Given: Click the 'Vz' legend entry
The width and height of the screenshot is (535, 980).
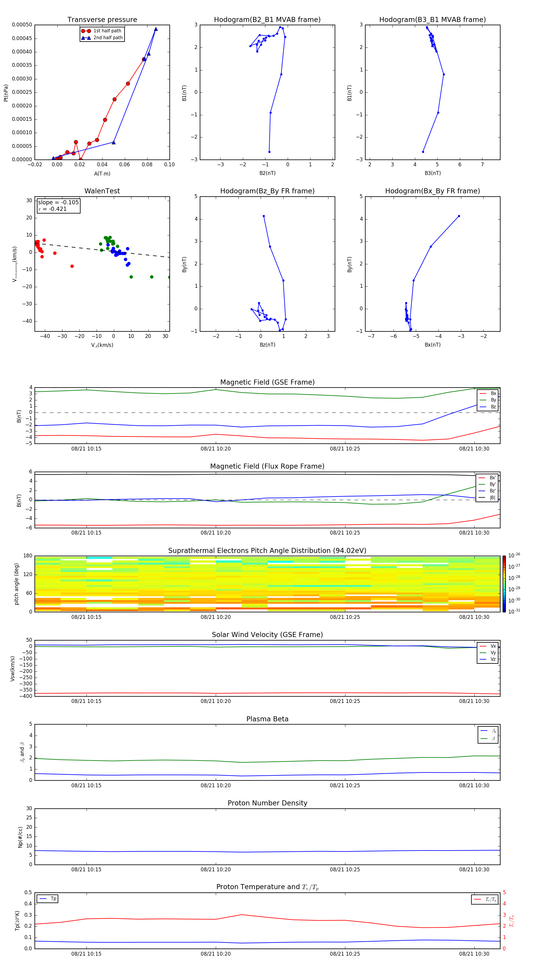Looking at the screenshot, I should [488, 659].
